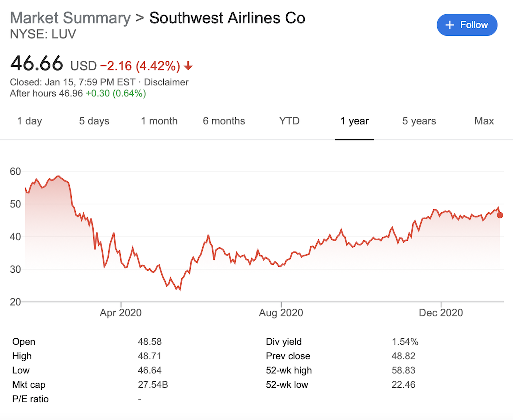Viewport: 513px width, 420px height.
Task: Click the Aug 2020 axis label
Action: (x=281, y=313)
